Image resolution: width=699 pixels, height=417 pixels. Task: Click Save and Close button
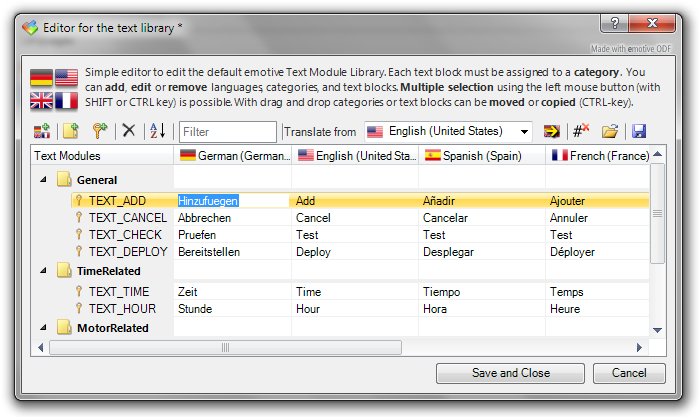pos(511,373)
